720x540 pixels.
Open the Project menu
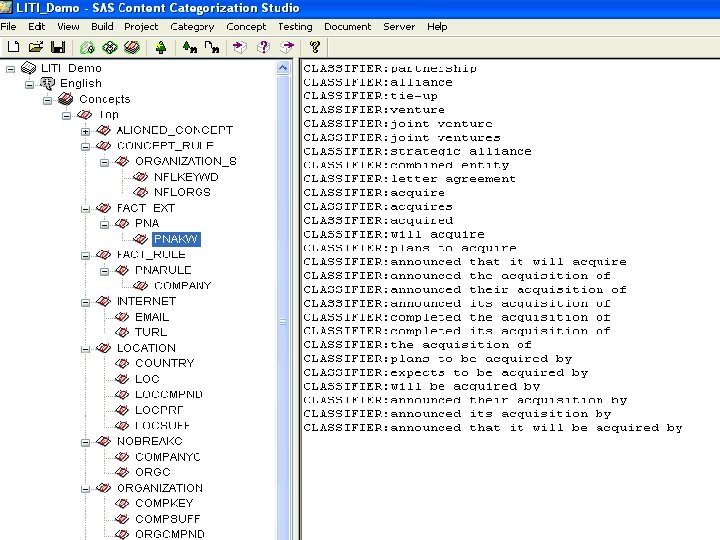tap(141, 27)
